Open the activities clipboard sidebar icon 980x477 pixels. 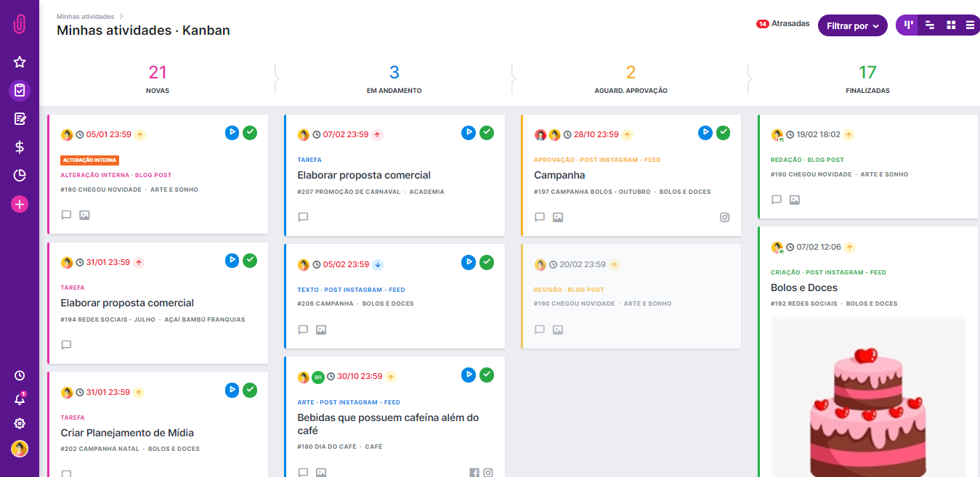coord(20,90)
